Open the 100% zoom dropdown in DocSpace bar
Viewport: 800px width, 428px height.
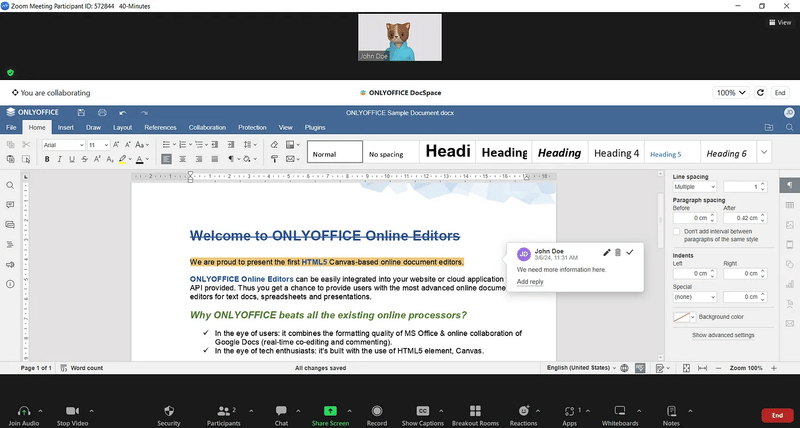pos(731,93)
